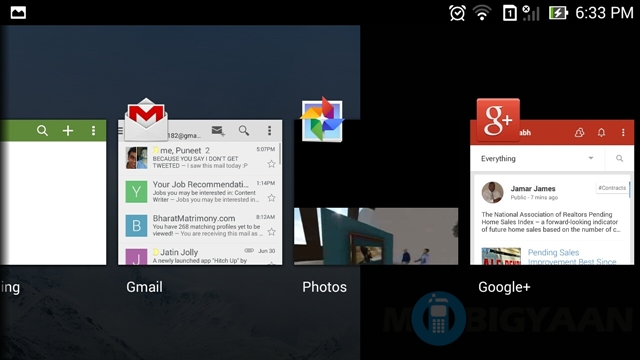Tap the #Contracts hashtag tag
This screenshot has width=640, height=360.
point(612,188)
